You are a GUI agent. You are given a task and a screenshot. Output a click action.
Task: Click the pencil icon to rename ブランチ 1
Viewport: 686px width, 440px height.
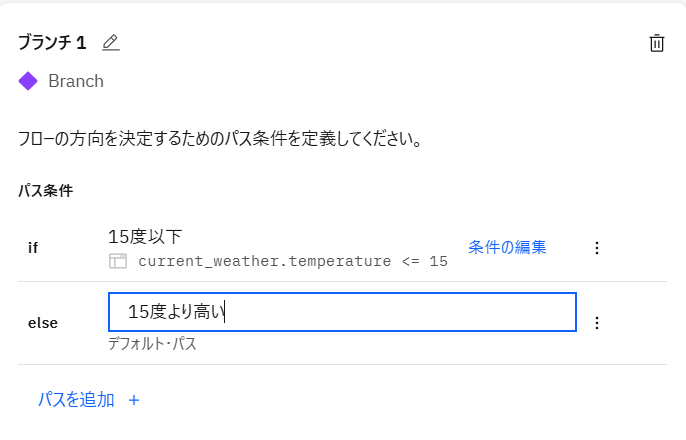tap(111, 42)
